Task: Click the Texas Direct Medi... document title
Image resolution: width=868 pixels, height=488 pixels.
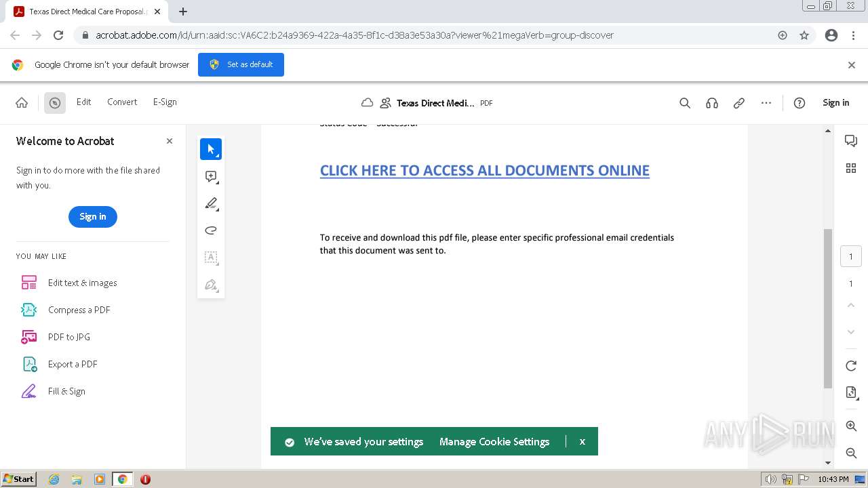Action: (435, 103)
